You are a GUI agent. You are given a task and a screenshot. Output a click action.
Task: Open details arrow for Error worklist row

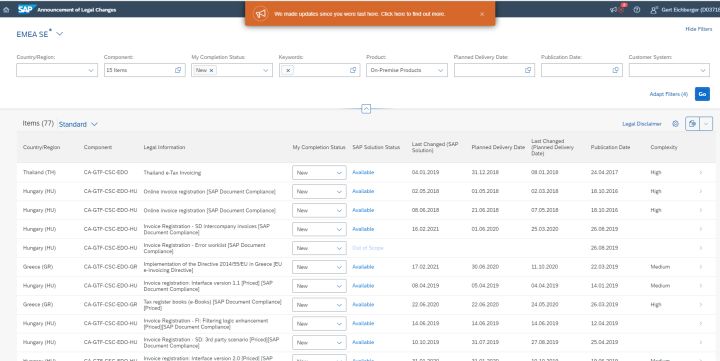(x=701, y=248)
